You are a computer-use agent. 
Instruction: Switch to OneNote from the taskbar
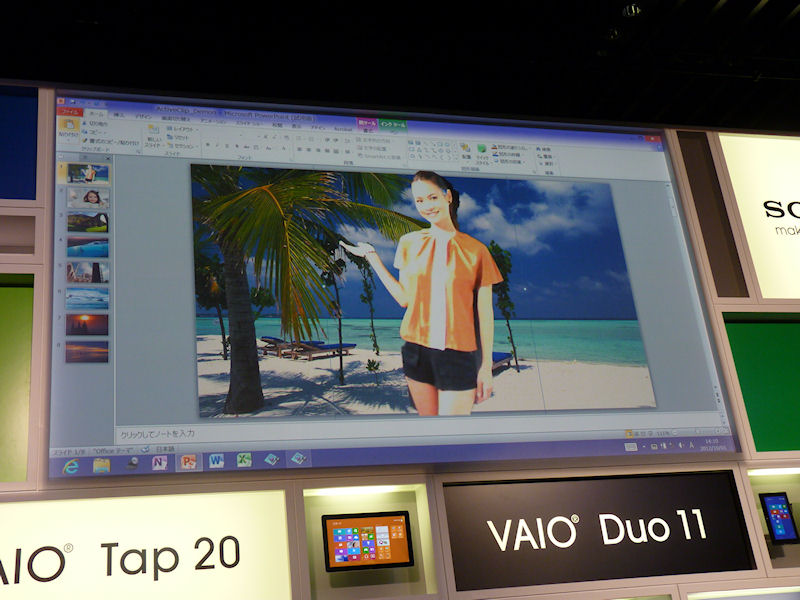tap(159, 463)
